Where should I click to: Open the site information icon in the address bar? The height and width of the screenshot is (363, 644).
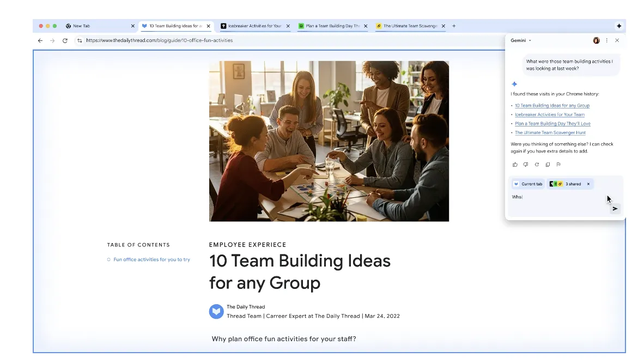tap(80, 40)
